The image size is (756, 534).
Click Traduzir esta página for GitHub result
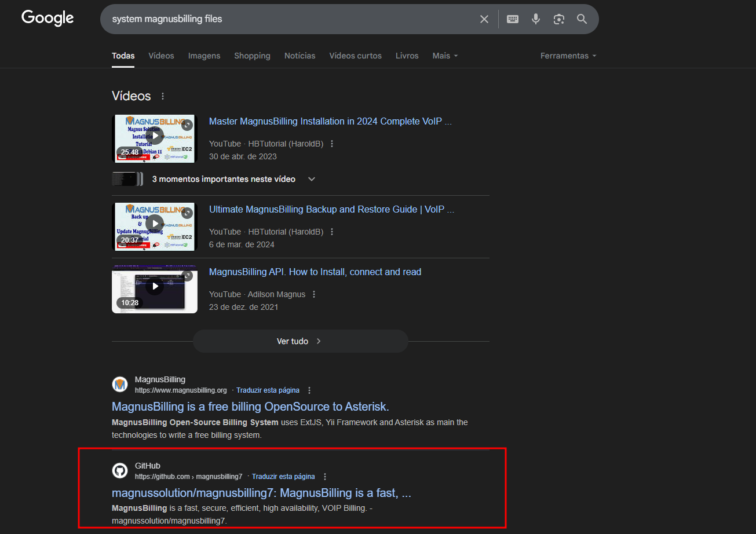[283, 477]
